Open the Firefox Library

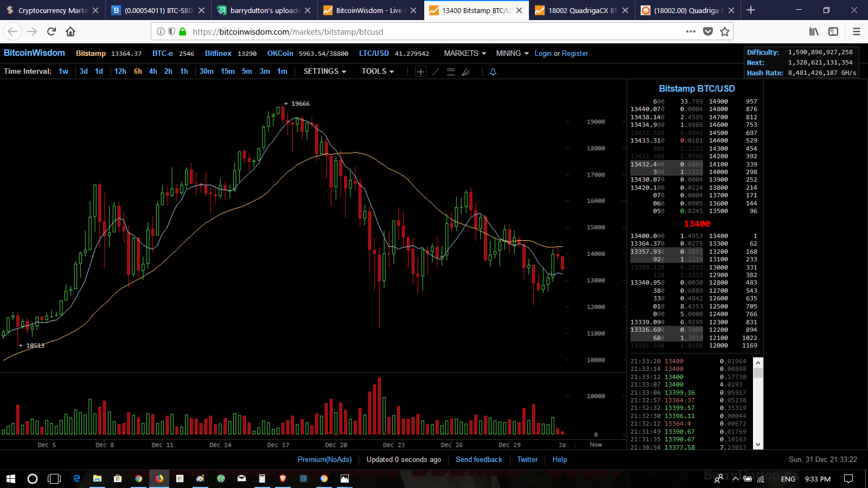pos(814,31)
